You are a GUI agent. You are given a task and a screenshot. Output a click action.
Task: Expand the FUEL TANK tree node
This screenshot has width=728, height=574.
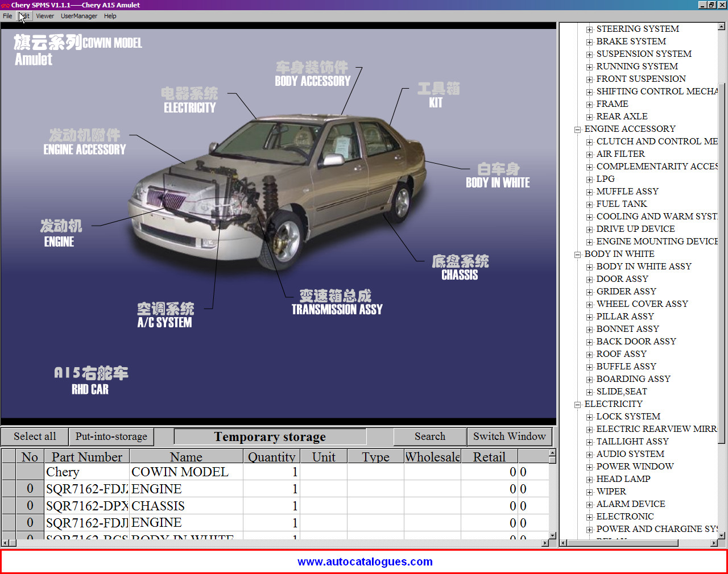click(589, 205)
